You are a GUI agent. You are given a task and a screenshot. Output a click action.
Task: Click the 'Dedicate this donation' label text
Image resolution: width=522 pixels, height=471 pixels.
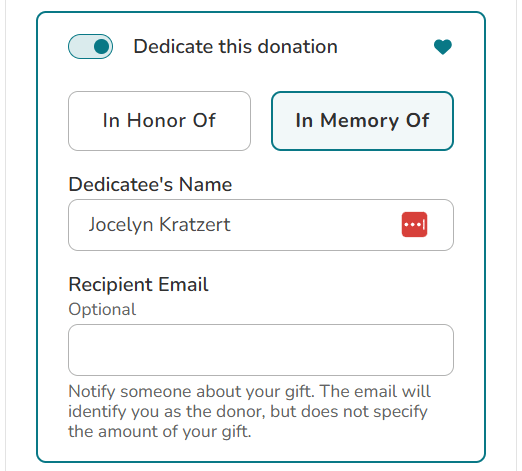coord(236,46)
